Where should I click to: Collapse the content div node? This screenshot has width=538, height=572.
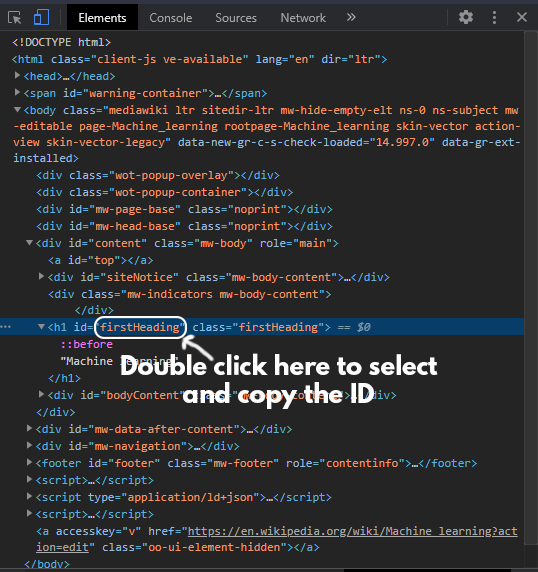pyautogui.click(x=30, y=242)
